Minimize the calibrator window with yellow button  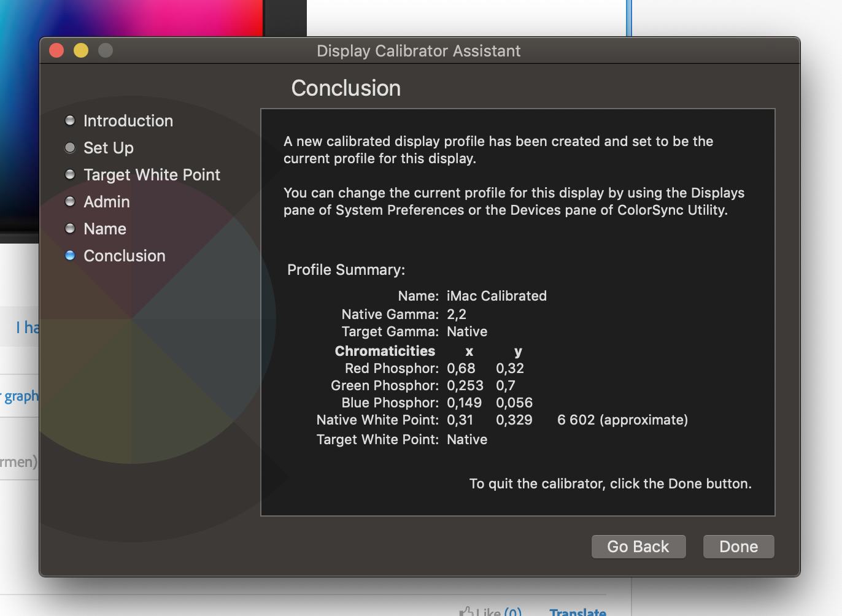click(x=81, y=50)
